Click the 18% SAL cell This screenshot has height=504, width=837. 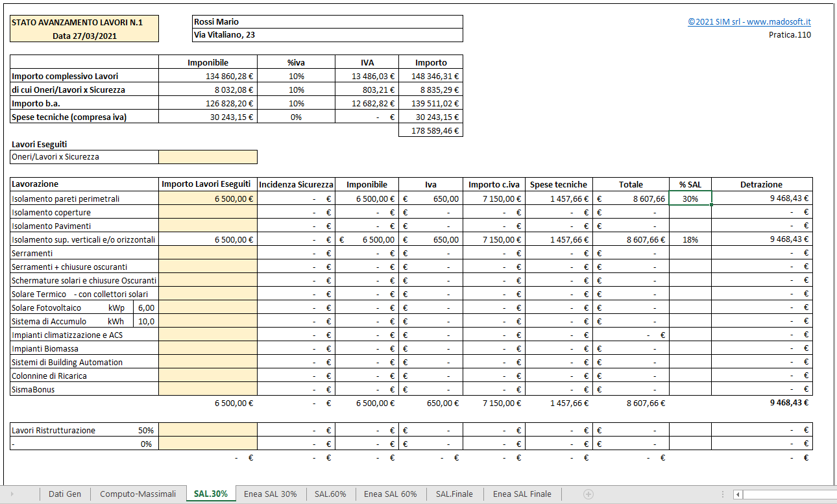tap(690, 239)
